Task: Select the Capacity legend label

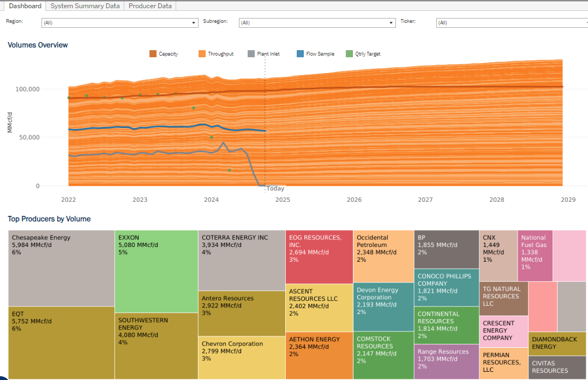Action: pos(169,54)
